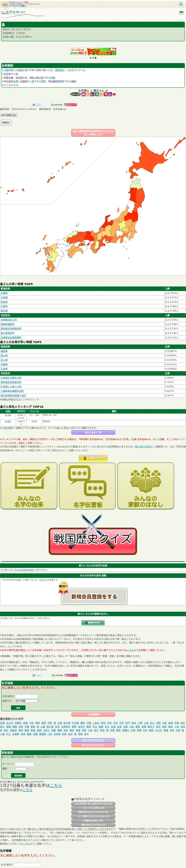
Task: Open the 清和源氏 link in 由来解説
Action: click(59, 70)
